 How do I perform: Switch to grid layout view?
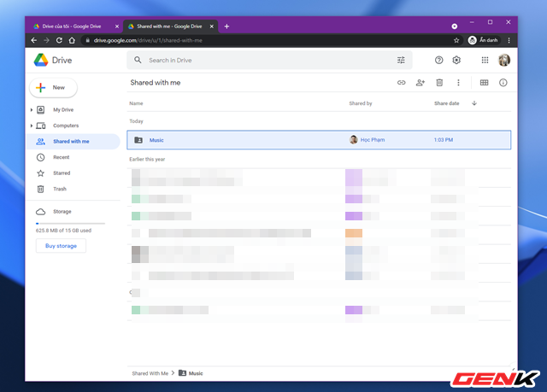click(x=485, y=83)
